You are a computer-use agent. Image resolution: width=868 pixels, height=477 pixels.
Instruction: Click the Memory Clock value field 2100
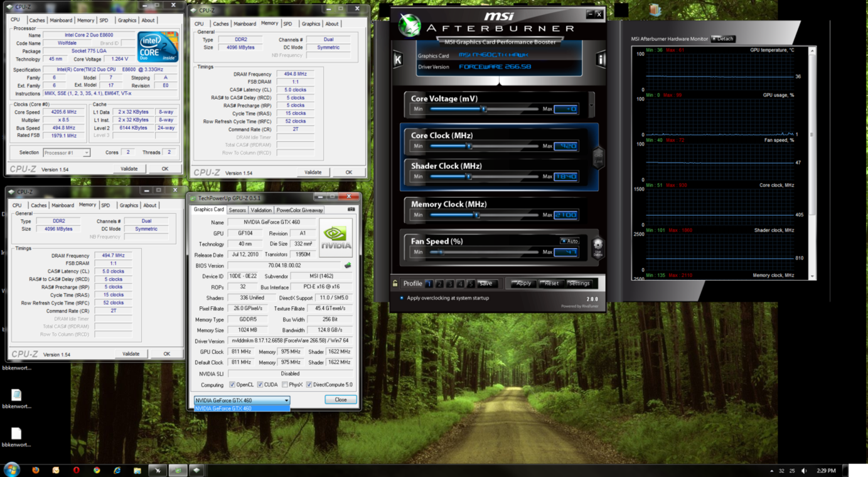[565, 215]
